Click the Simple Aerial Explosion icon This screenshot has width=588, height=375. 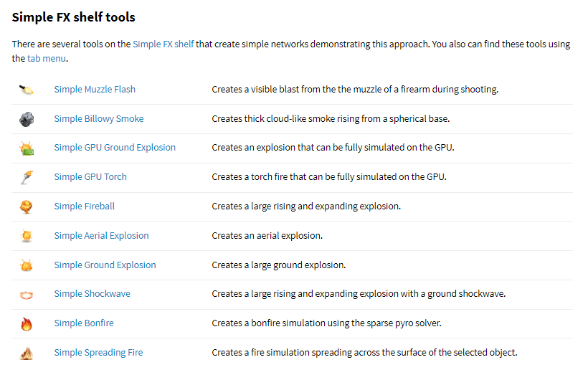(27, 236)
